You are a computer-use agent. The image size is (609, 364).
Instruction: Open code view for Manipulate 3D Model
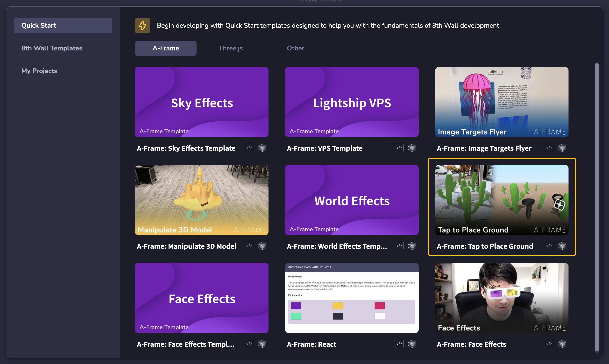coord(249,246)
